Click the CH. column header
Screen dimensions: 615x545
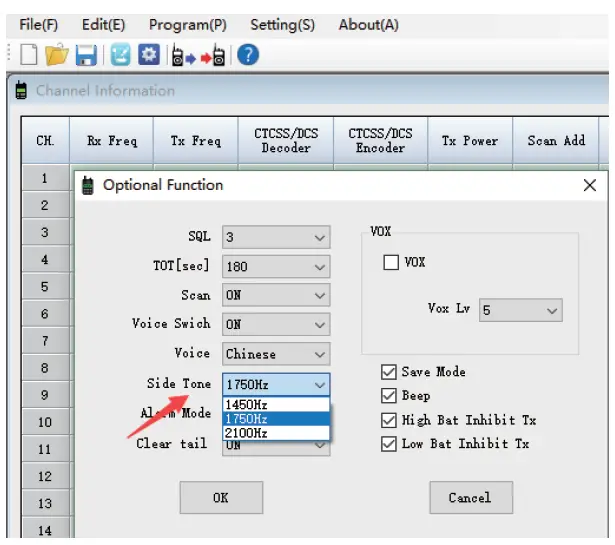tap(45, 140)
